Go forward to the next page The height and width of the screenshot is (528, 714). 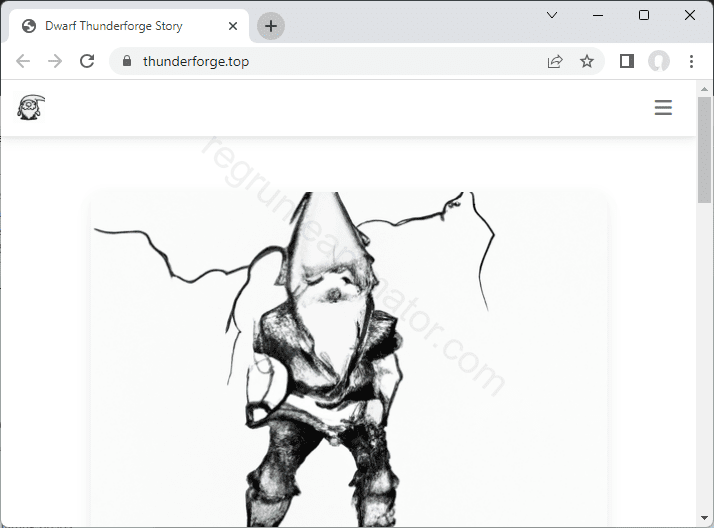(55, 61)
